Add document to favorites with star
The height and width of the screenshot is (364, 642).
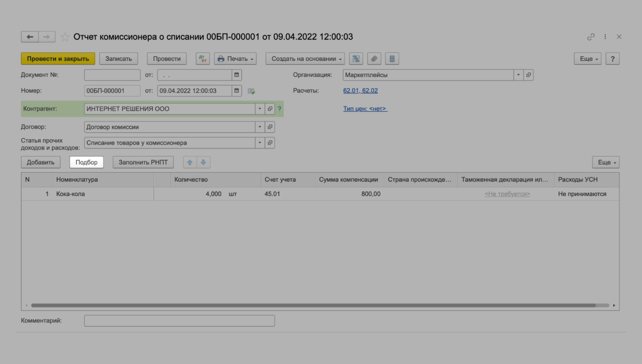click(x=65, y=37)
